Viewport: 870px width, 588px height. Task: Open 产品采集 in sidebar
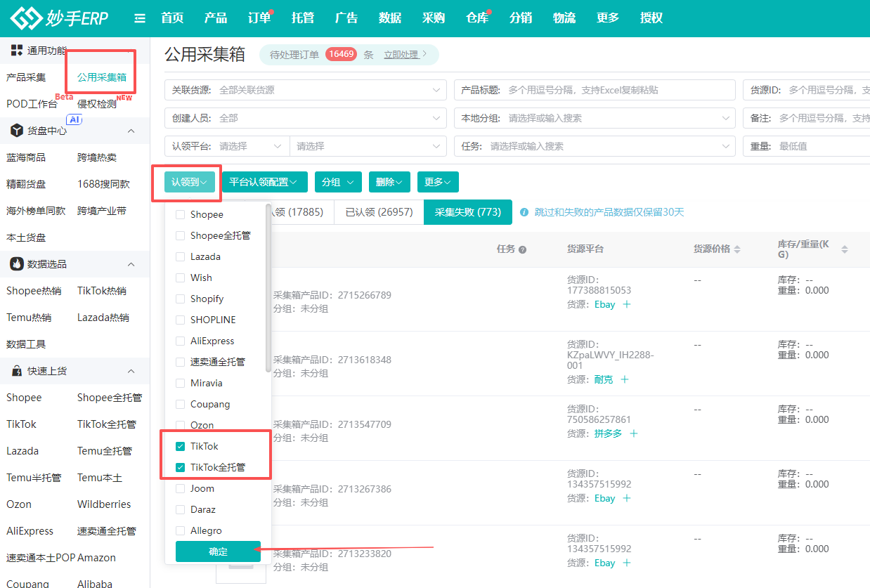coord(26,77)
